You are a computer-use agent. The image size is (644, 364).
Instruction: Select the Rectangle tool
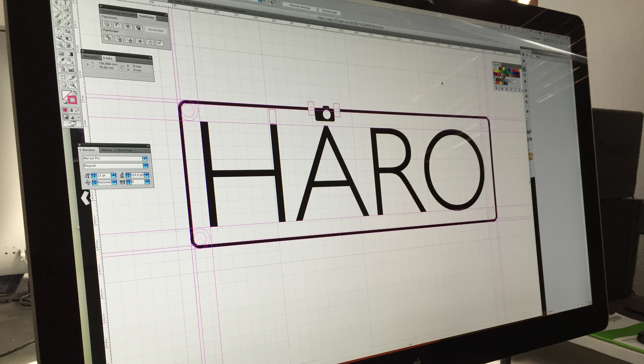click(66, 9)
